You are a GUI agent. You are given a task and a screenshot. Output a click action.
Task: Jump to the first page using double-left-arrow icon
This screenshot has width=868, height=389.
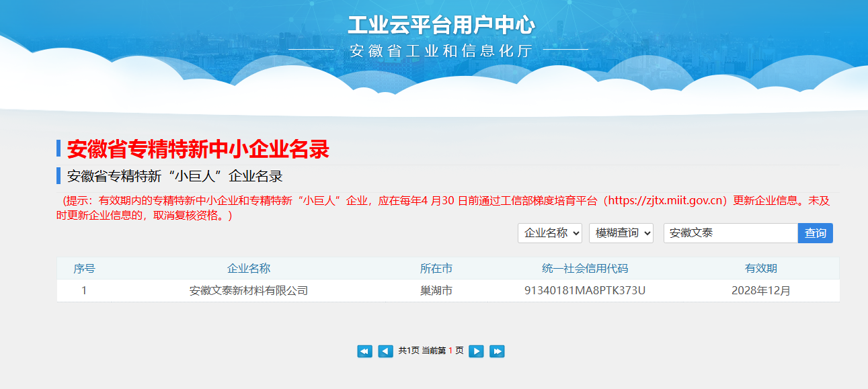click(x=364, y=351)
